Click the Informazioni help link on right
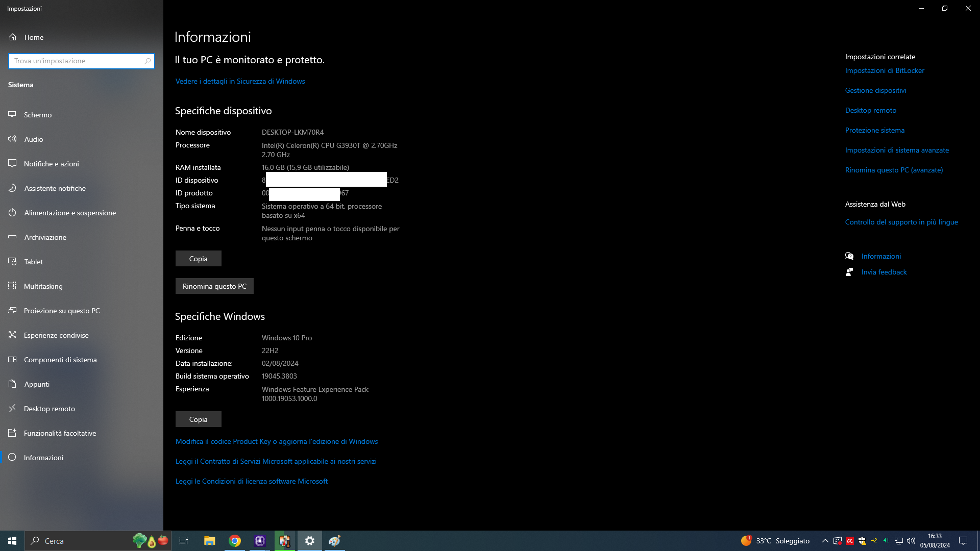This screenshot has height=551, width=980. (881, 256)
